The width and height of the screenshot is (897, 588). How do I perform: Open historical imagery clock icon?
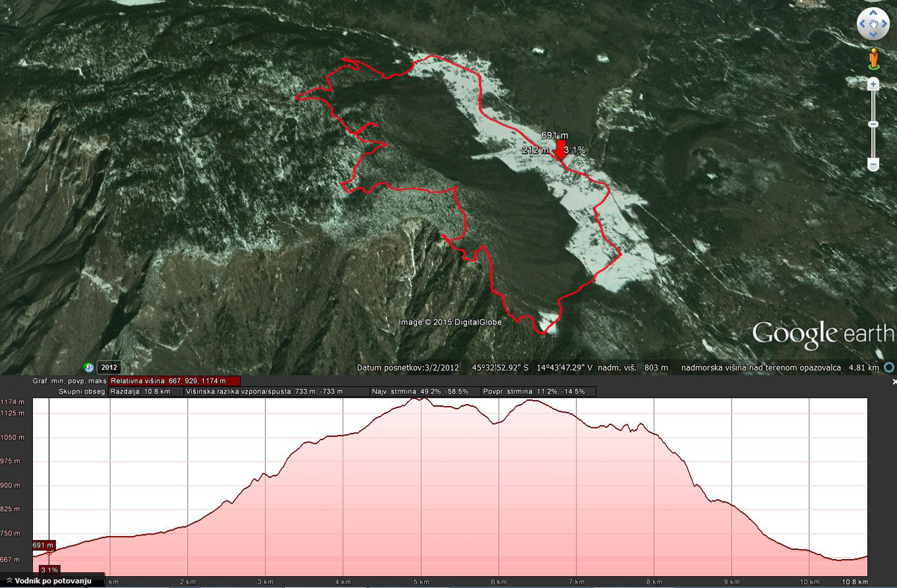88,367
